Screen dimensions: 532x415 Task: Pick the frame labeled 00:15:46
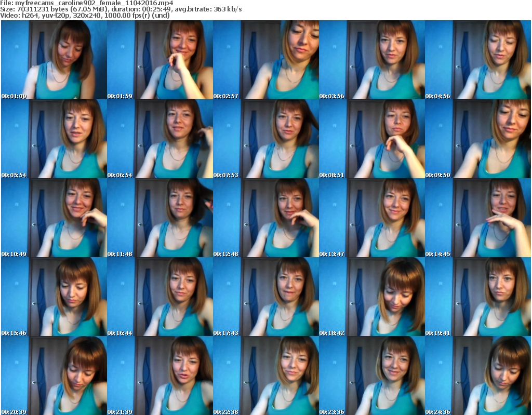pos(54,297)
